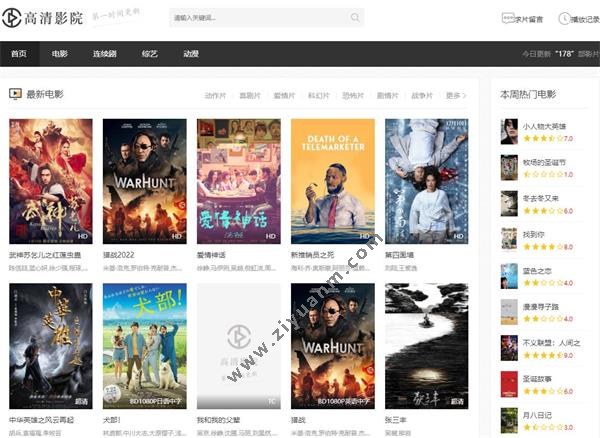Open the 犬部! movie poster
Image resolution: width=600 pixels, height=438 pixels.
(145, 346)
